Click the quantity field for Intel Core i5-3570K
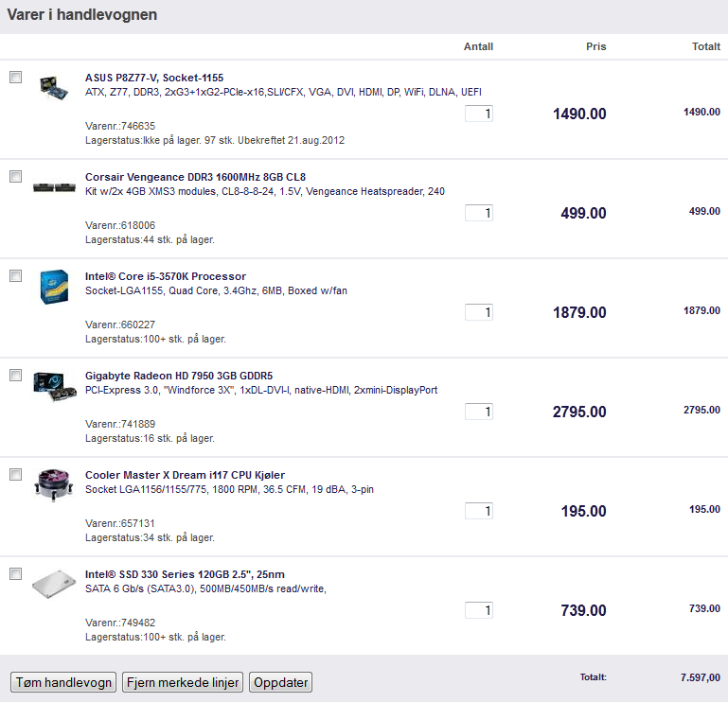This screenshot has height=702, width=728. point(479,312)
